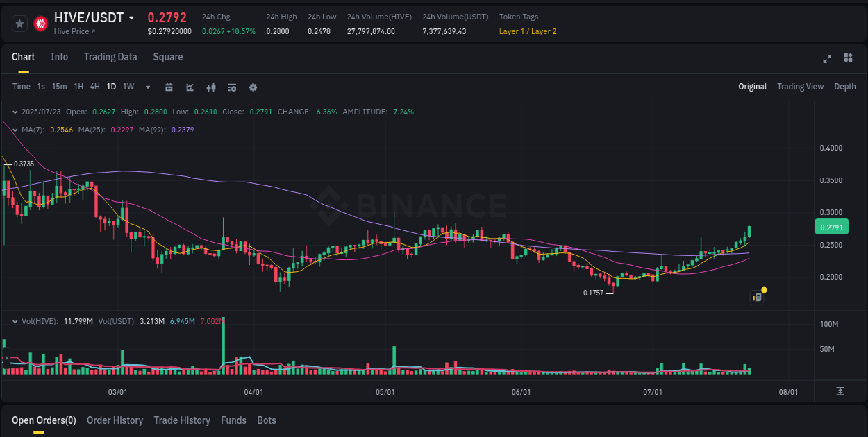Open the indicators list icon
Screen dimensions: 868x437
coord(231,87)
